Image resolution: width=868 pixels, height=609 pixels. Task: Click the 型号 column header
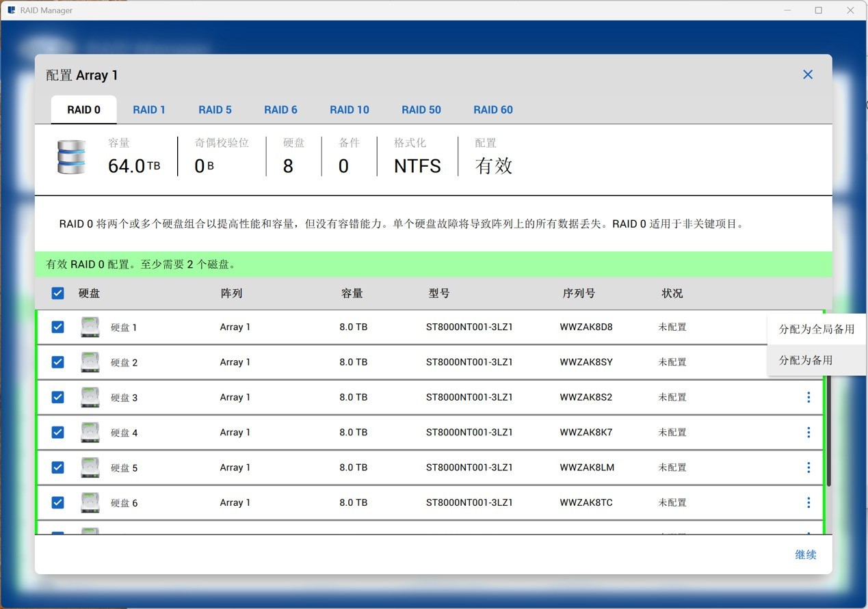(x=439, y=293)
